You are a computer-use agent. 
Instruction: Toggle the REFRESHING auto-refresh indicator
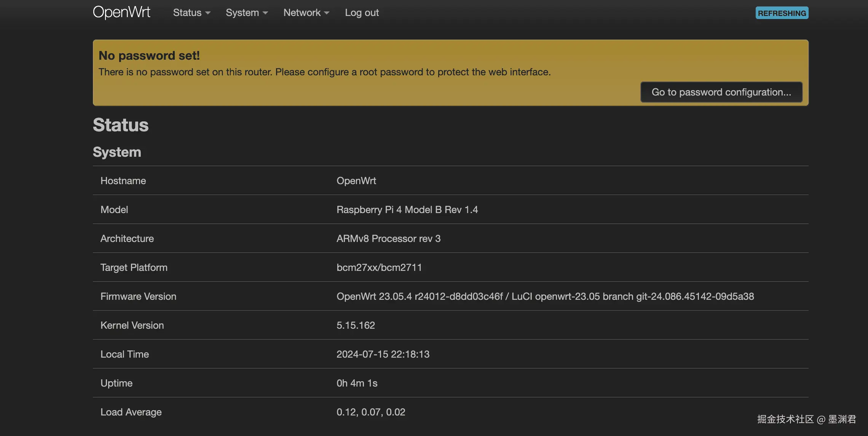[782, 13]
